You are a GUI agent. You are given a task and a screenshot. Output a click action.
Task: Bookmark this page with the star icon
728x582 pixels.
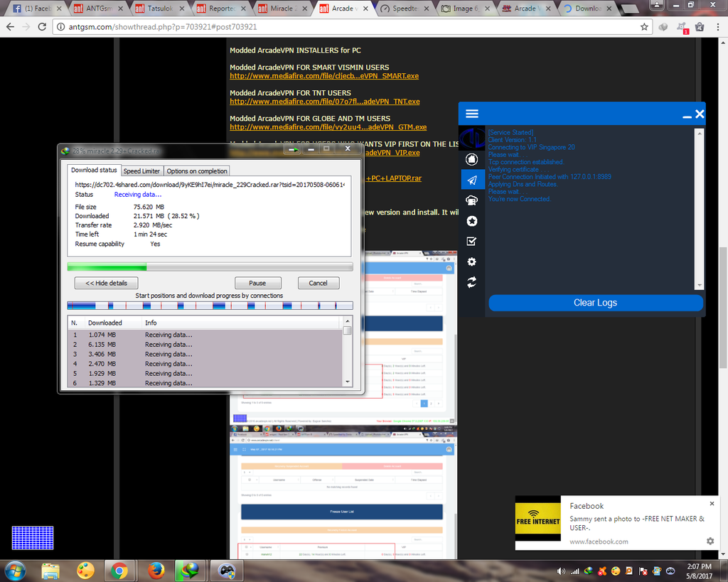644,27
